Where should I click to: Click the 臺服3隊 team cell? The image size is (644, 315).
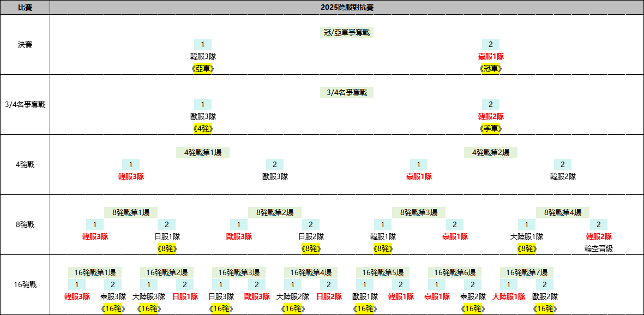click(113, 297)
